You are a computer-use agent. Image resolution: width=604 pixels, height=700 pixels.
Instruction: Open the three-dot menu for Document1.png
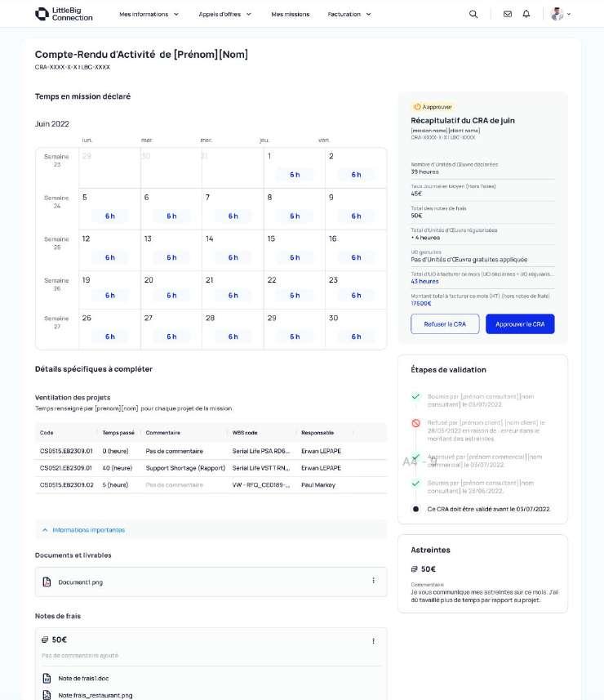[x=373, y=581]
